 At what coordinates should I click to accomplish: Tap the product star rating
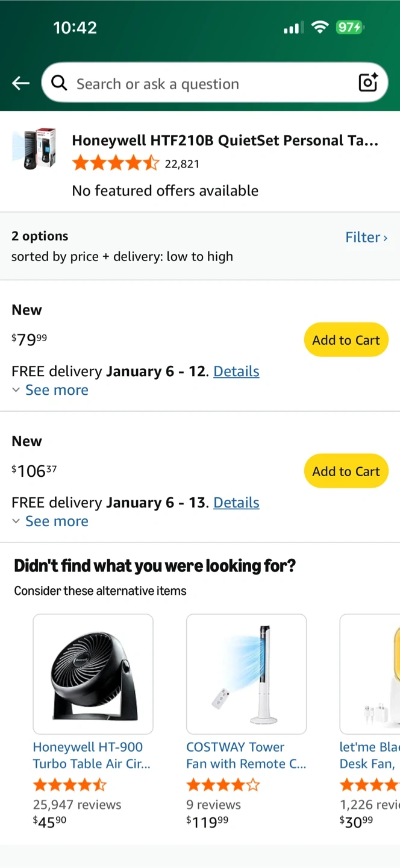pyautogui.click(x=115, y=163)
